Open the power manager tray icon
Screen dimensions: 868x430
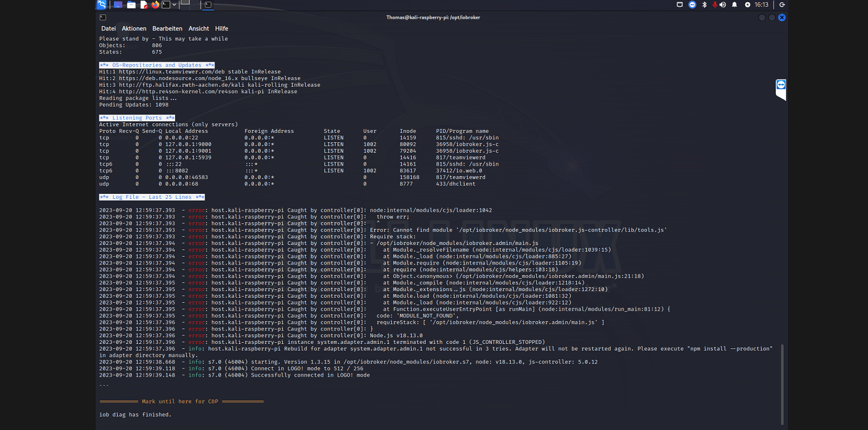click(x=747, y=4)
